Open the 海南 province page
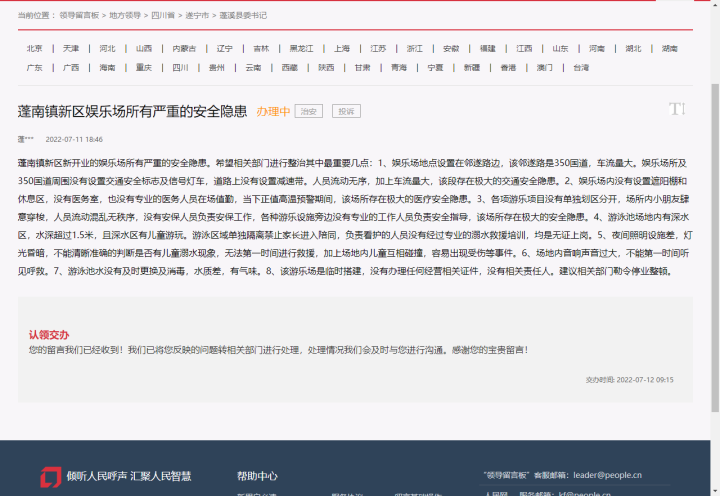 click(107, 68)
